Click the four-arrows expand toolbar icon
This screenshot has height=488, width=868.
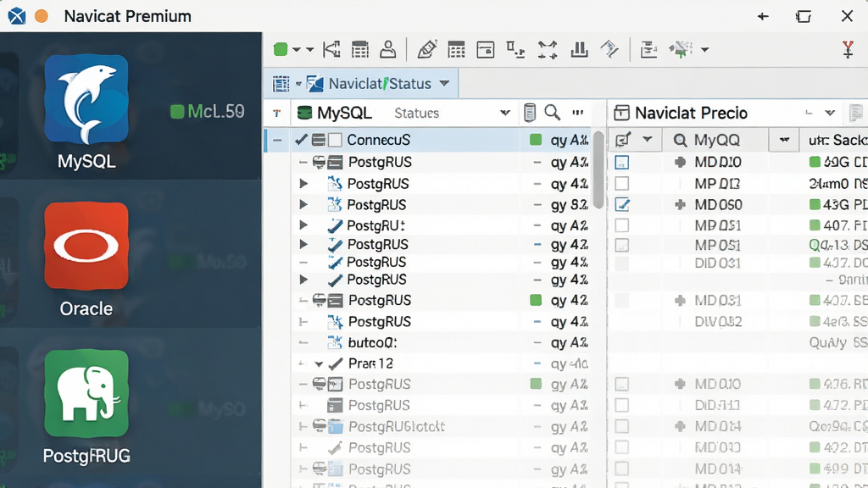[548, 50]
